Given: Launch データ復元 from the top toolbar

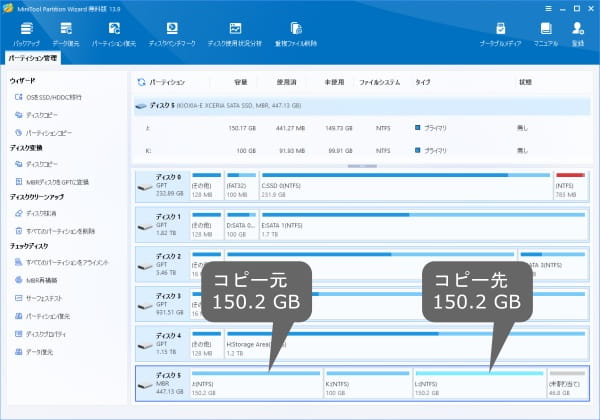Looking at the screenshot, I should pos(66,34).
